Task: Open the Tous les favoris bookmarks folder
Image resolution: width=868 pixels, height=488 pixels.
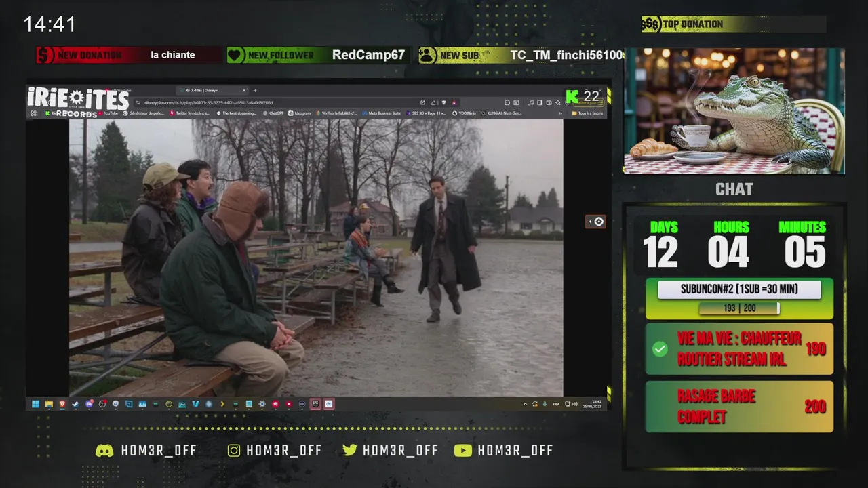Action: pyautogui.click(x=587, y=113)
